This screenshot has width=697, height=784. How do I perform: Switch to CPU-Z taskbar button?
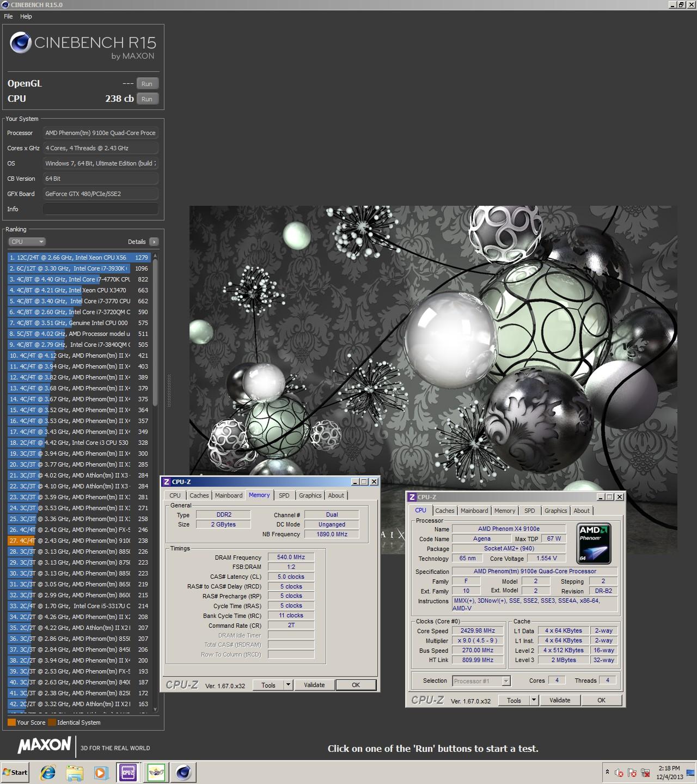click(x=129, y=773)
